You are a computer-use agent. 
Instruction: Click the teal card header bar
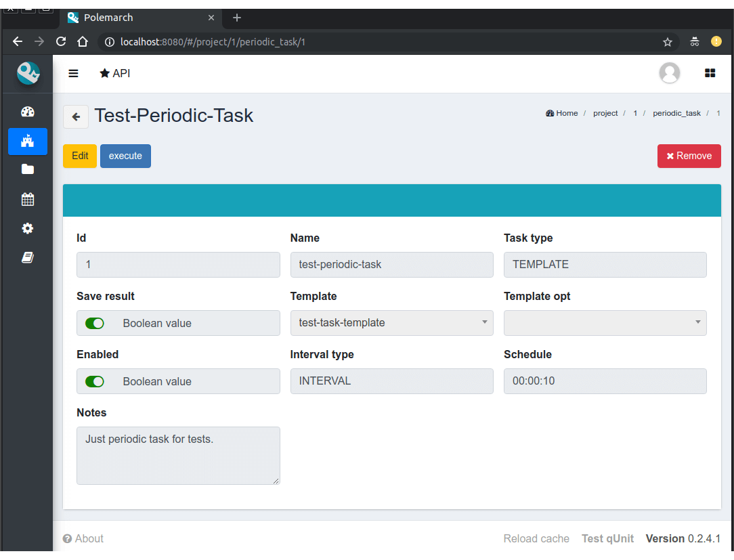392,200
